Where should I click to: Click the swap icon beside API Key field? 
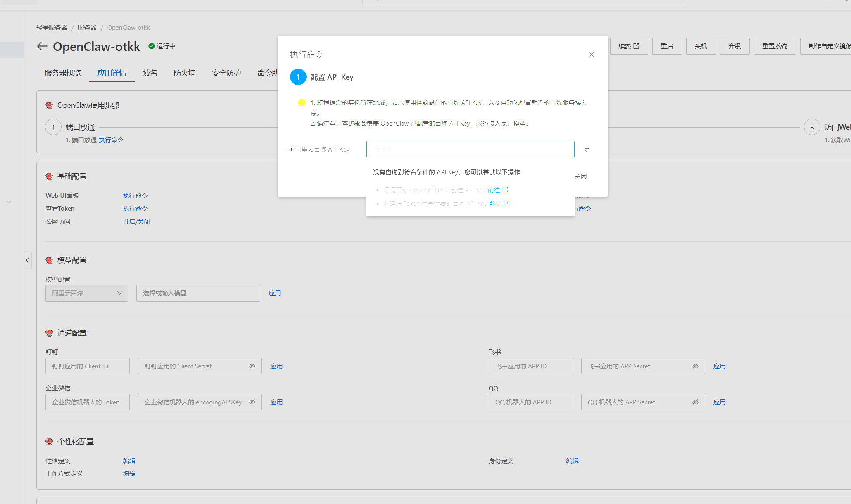click(587, 149)
